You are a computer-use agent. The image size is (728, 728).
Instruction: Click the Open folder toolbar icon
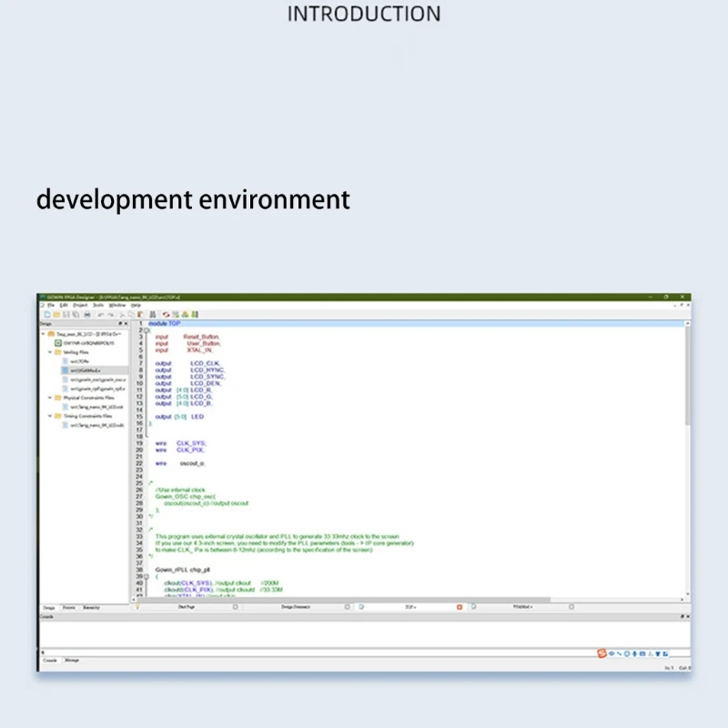click(56, 314)
